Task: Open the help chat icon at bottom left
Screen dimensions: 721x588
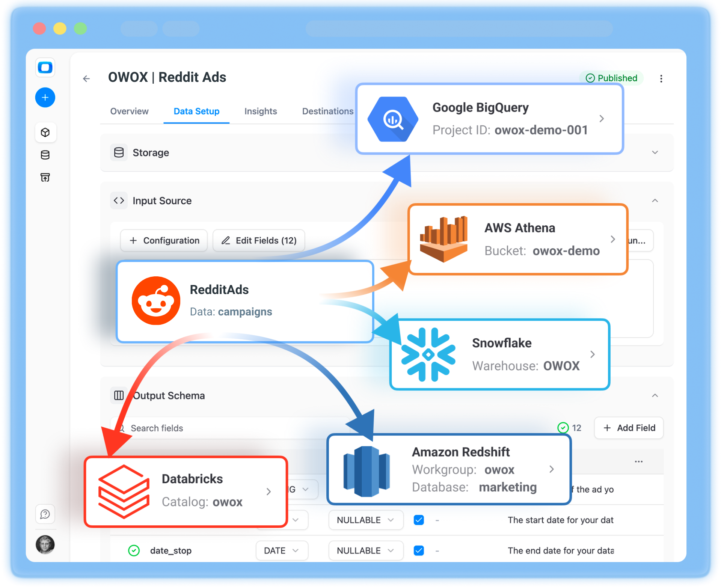Action: (45, 514)
